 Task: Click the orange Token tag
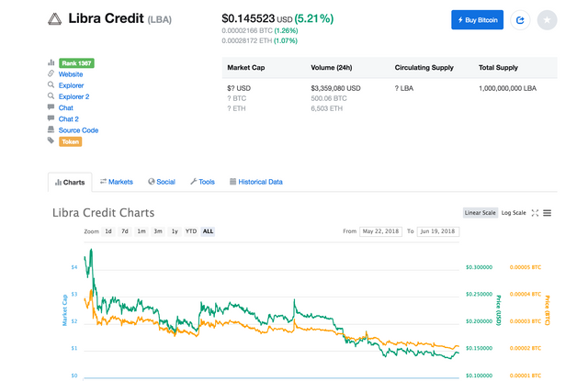71,141
